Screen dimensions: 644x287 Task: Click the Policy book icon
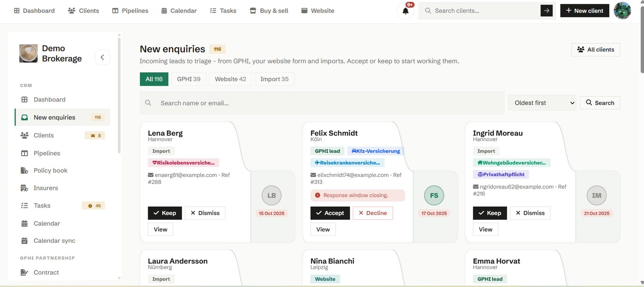24,170
